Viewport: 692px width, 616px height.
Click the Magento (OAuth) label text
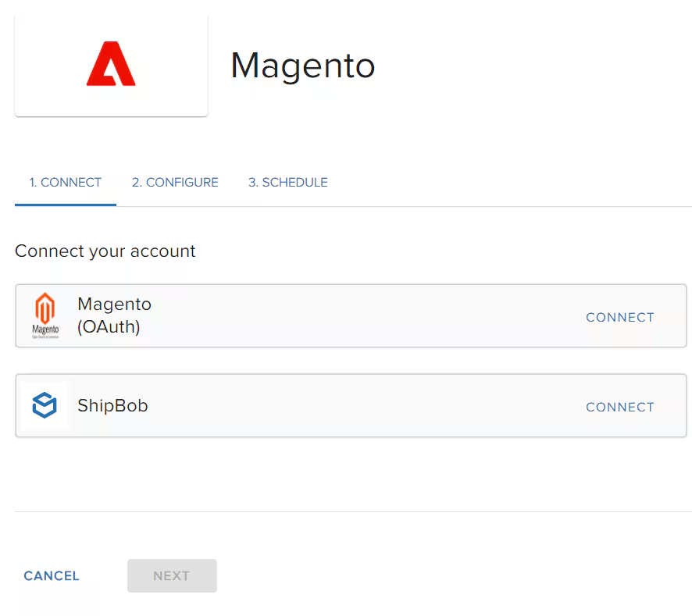pyautogui.click(x=114, y=315)
